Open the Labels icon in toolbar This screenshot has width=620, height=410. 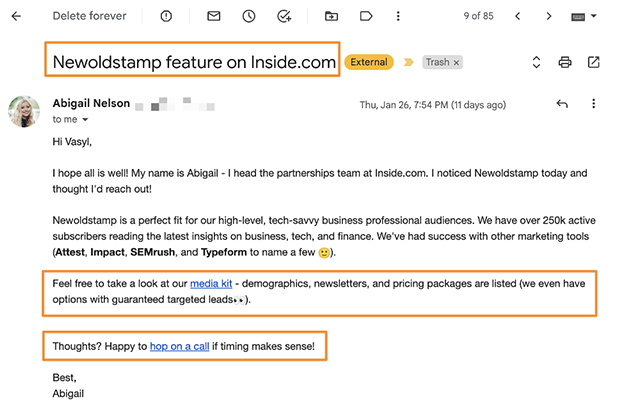(366, 16)
